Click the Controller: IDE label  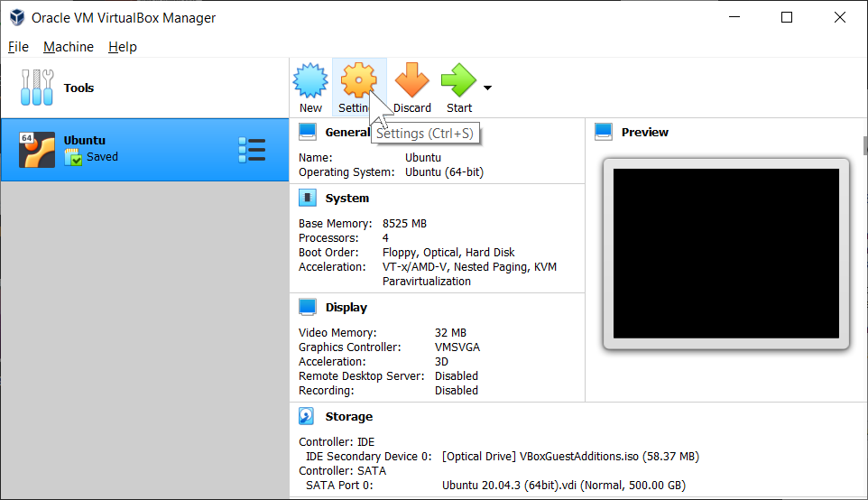(x=337, y=442)
